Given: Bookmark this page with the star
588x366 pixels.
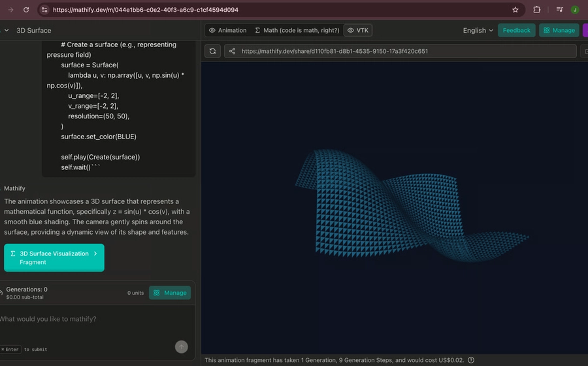Looking at the screenshot, I should pyautogui.click(x=515, y=10).
